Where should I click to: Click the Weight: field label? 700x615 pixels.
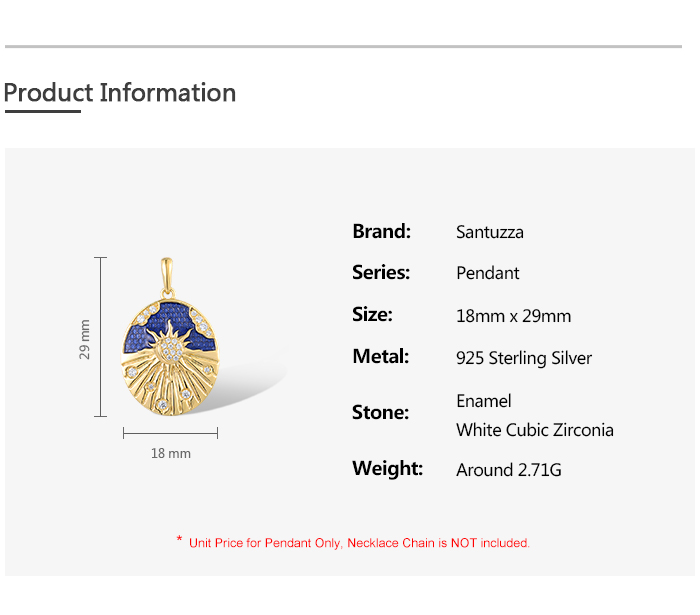coord(387,468)
